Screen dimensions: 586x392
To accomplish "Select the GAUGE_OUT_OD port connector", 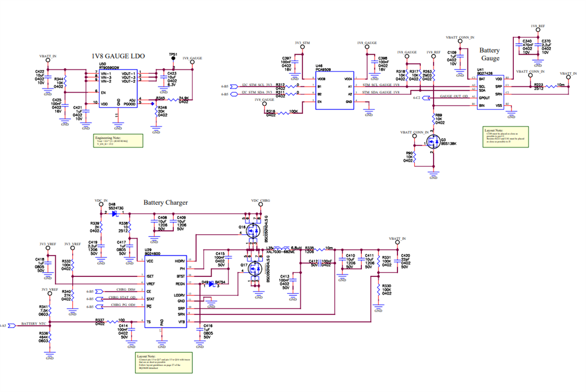I will click(426, 98).
